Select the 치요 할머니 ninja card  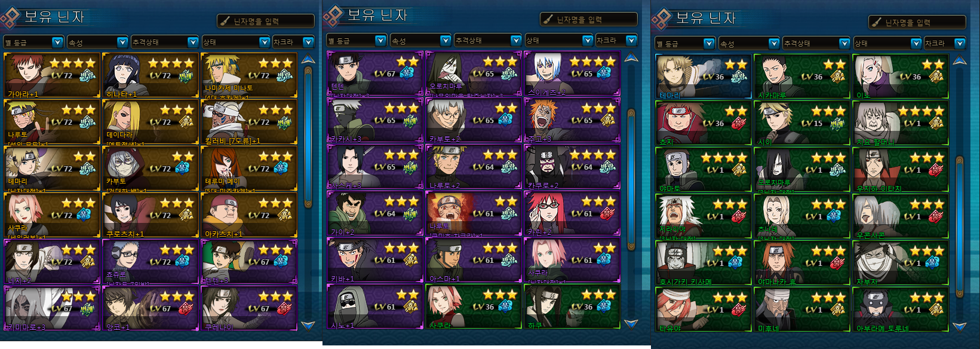tap(901, 124)
